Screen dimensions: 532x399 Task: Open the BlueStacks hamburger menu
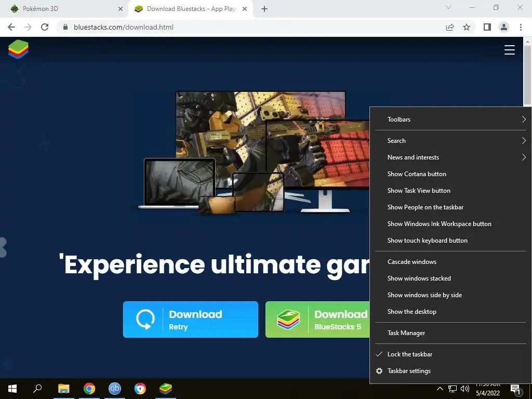point(509,49)
